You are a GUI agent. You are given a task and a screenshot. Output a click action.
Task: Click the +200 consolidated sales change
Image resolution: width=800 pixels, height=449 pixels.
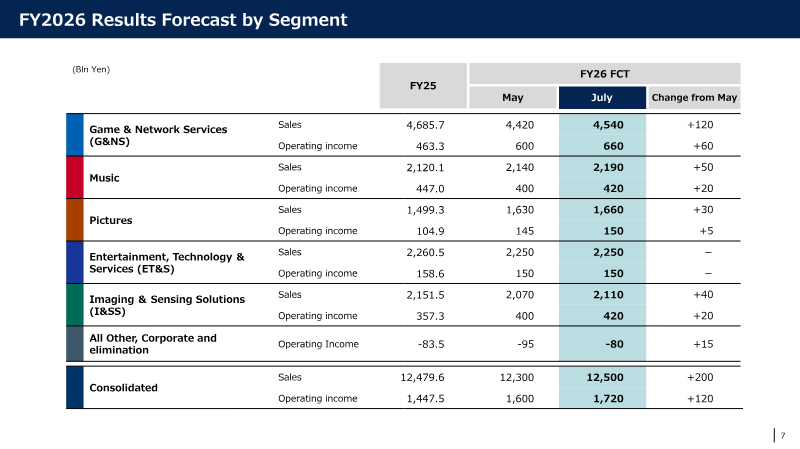(x=700, y=378)
